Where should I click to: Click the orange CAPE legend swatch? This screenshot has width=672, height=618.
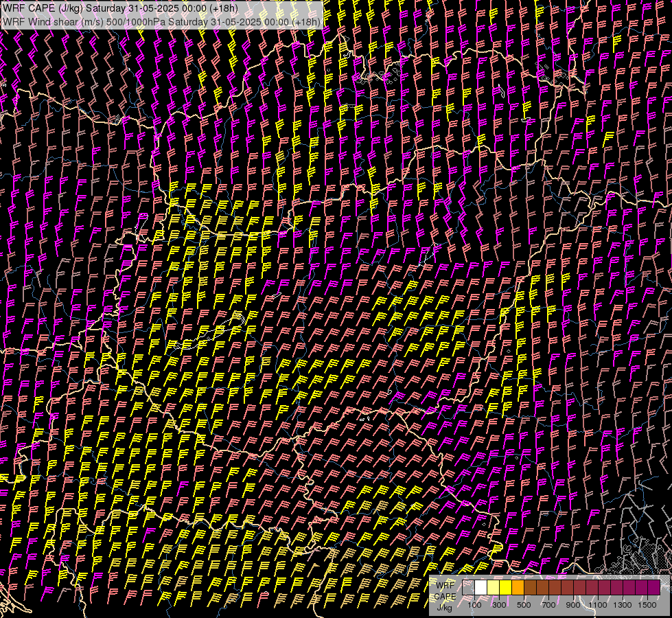tap(518, 588)
